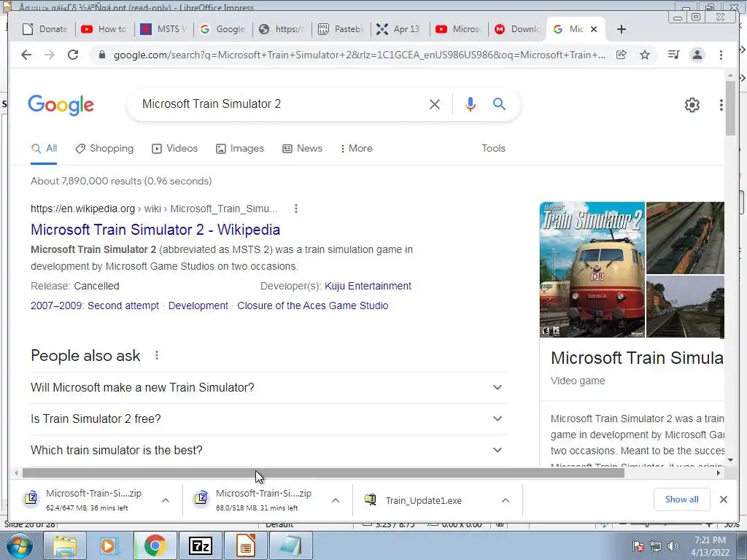747x560 pixels.
Task: Switch to News results
Action: (302, 149)
